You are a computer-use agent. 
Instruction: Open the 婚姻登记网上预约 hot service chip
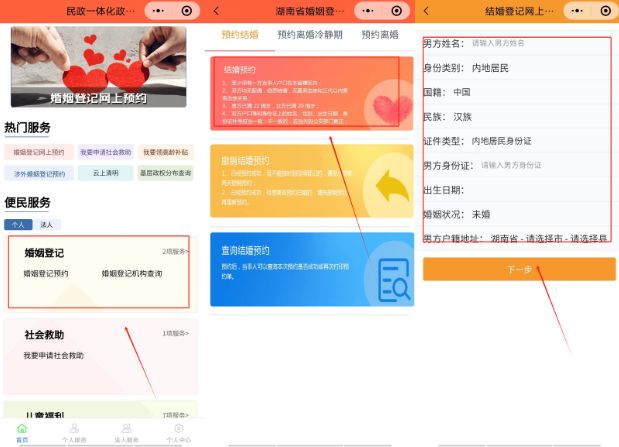[x=39, y=152]
